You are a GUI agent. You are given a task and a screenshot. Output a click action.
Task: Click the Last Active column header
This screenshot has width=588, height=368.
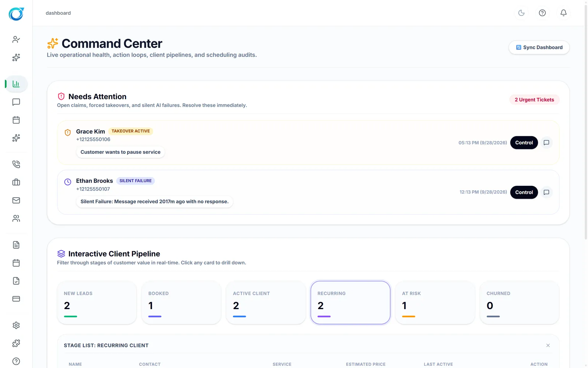click(x=438, y=364)
